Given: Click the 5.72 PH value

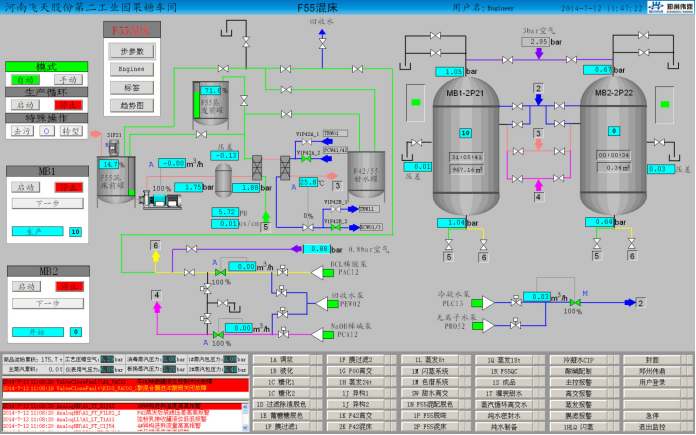Looking at the screenshot, I should point(225,212).
